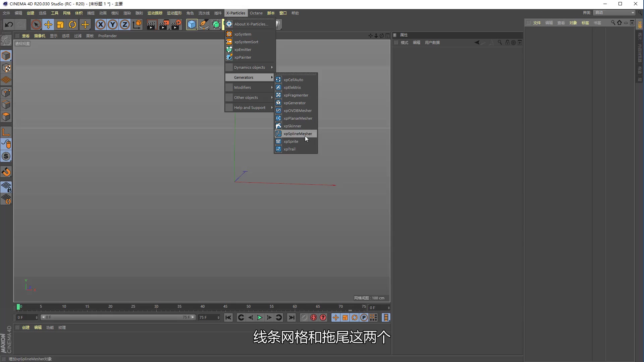Select the Live Selection tool
This screenshot has width=644, height=362.
point(36,24)
